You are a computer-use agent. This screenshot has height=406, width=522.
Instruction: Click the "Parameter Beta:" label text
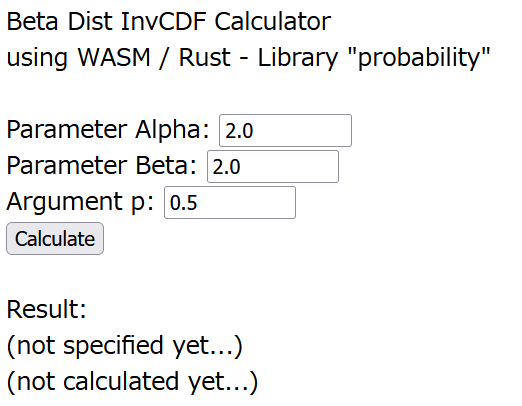(x=102, y=166)
